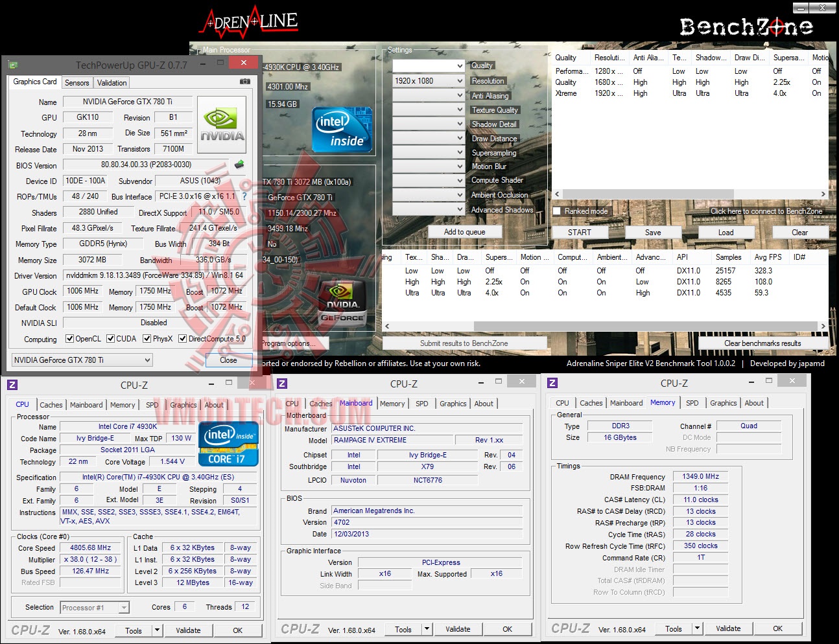Click the Z icon of CPU-Z Memory window

click(x=552, y=383)
